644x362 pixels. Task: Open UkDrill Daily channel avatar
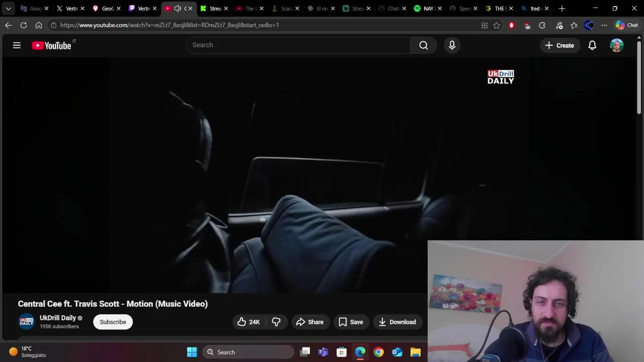point(27,322)
